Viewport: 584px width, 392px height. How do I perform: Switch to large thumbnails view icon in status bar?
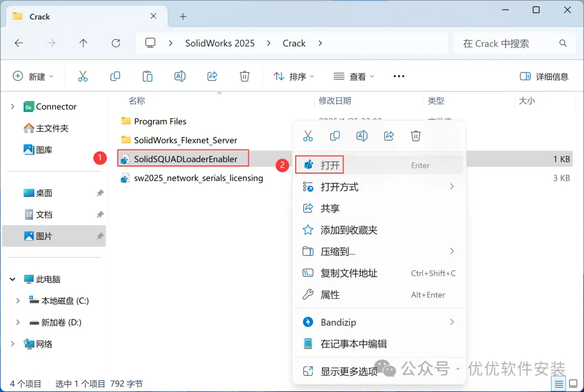coord(574,384)
